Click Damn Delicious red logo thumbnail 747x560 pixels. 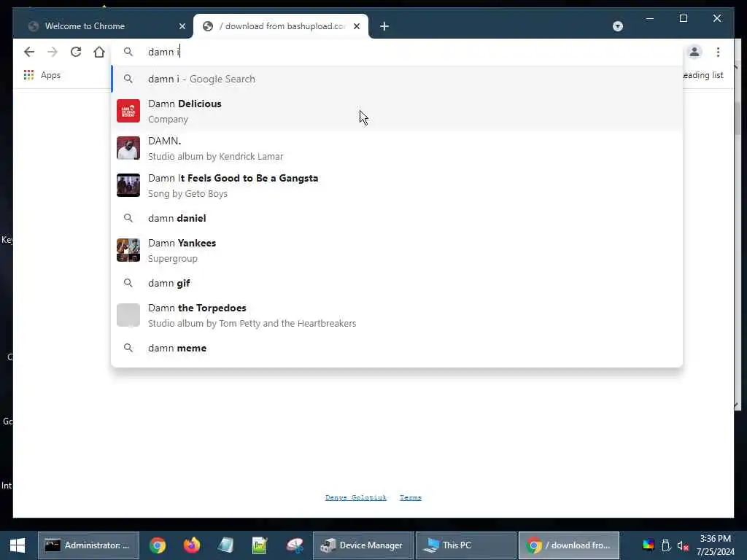[128, 111]
